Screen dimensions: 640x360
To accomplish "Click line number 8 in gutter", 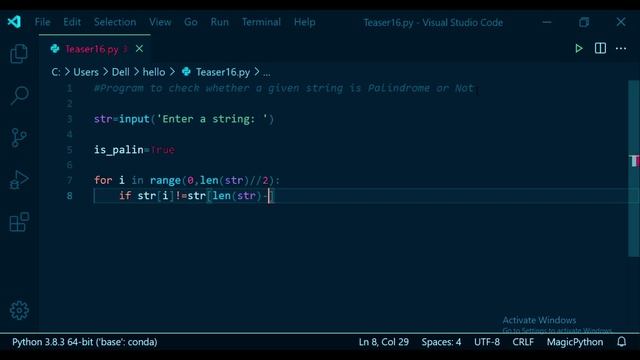I will pyautogui.click(x=69, y=196).
